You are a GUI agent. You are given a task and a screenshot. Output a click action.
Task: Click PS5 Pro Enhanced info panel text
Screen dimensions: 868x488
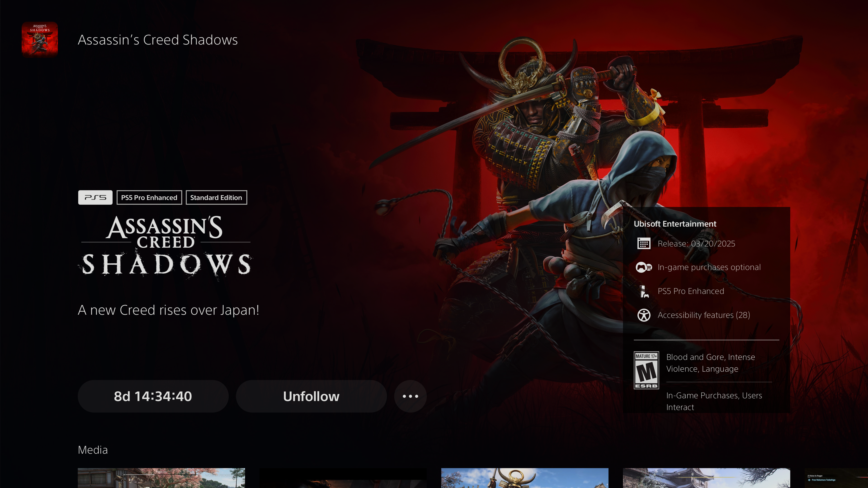click(691, 291)
